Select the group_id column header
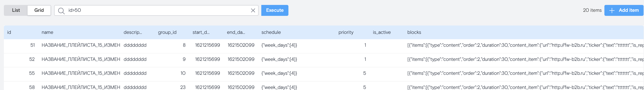The height and width of the screenshot is (90, 644). coord(167,32)
